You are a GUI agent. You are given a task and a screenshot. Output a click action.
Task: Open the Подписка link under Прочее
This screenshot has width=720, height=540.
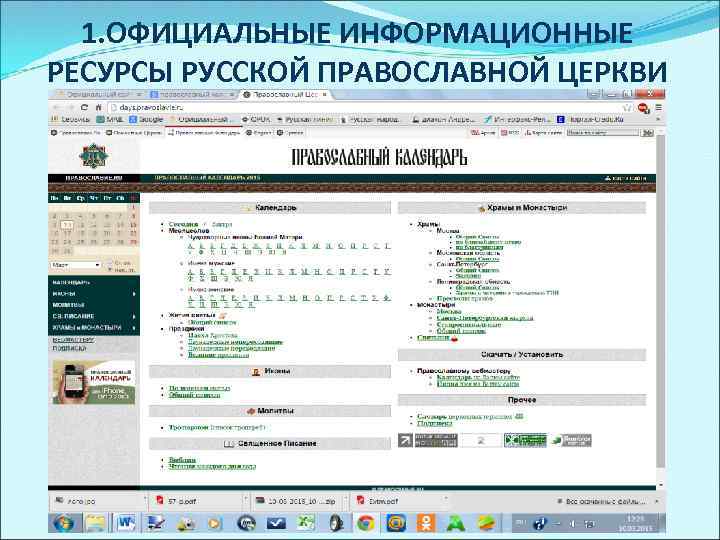click(x=434, y=423)
